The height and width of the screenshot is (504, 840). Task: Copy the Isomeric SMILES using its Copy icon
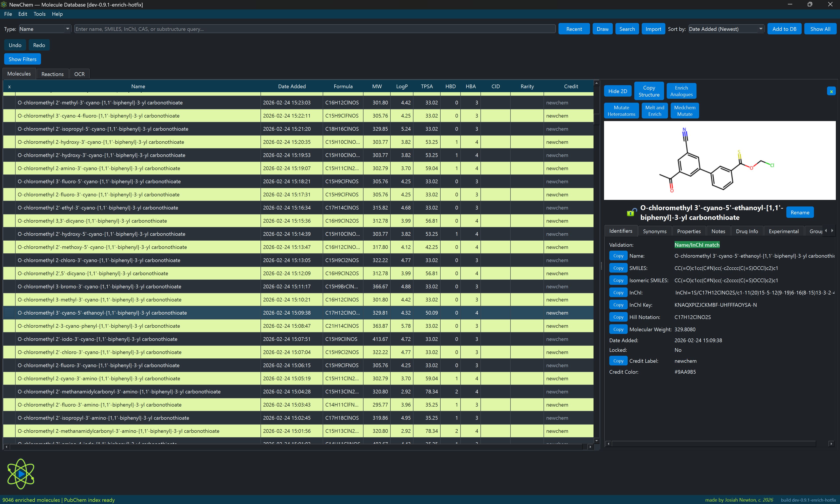click(x=618, y=280)
